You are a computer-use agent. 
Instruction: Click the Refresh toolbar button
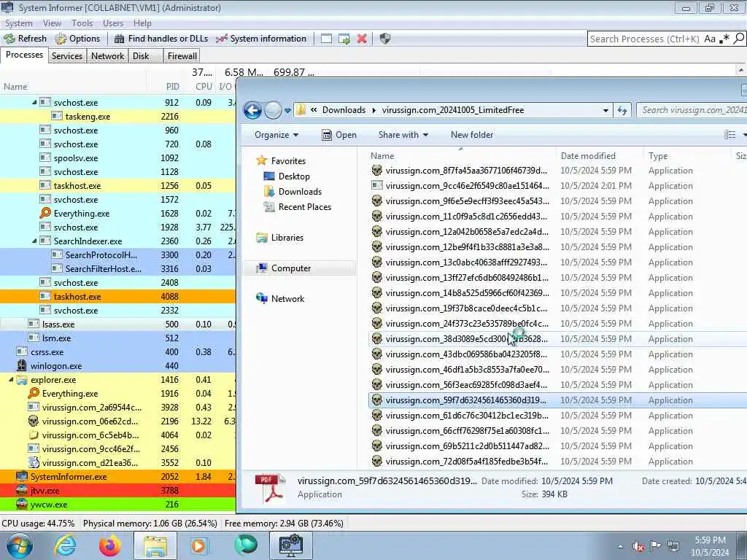(x=26, y=39)
